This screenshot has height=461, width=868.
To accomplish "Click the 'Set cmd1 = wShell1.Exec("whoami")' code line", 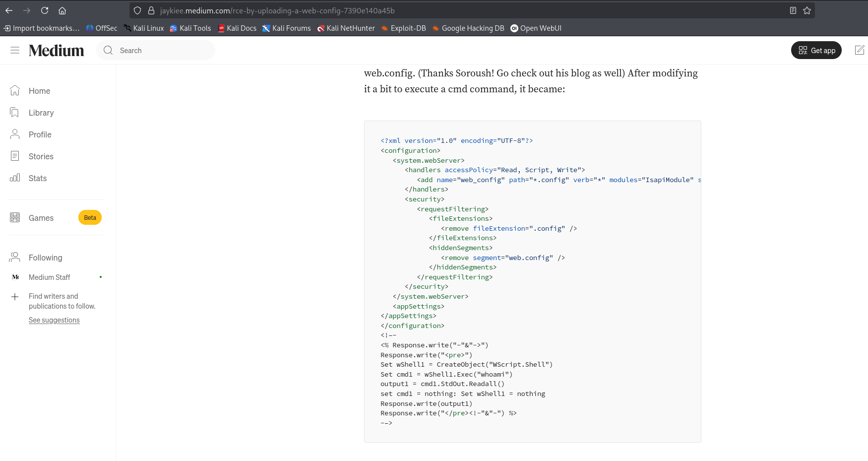I will (446, 374).
